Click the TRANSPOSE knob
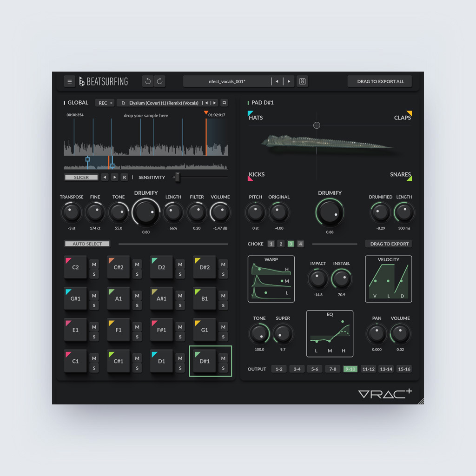 click(71, 212)
